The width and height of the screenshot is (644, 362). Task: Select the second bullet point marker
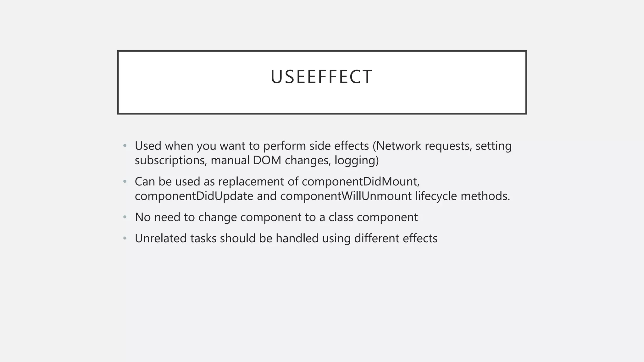coord(125,181)
